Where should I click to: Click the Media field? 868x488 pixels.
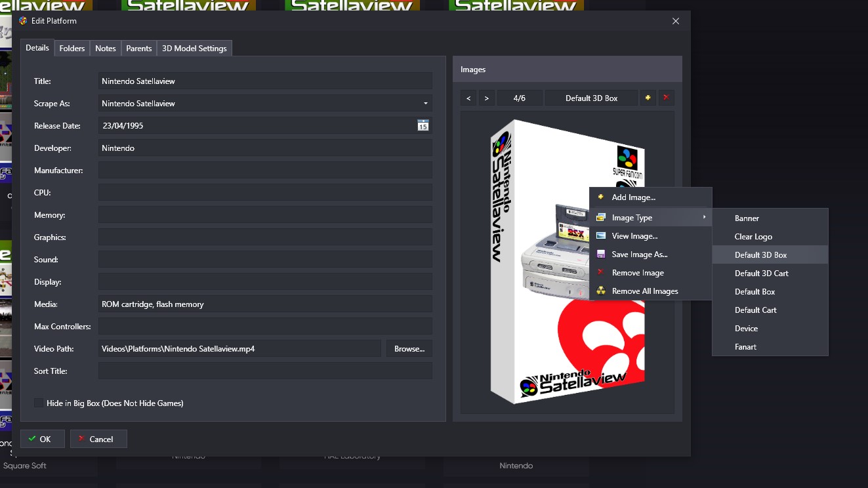tap(265, 304)
